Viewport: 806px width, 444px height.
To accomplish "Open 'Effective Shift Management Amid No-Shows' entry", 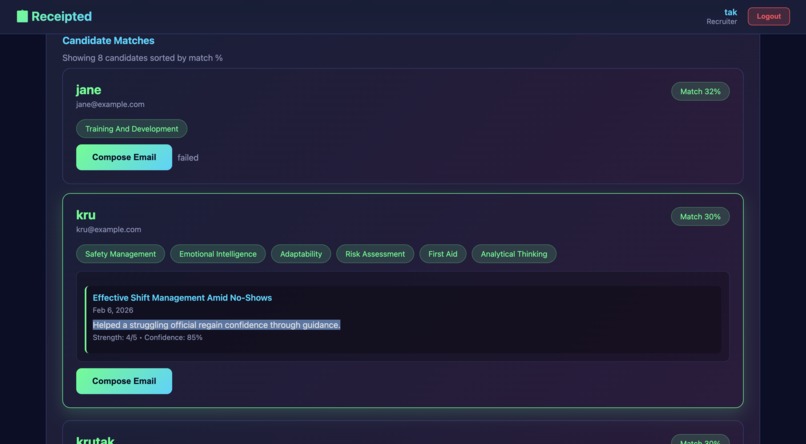I will 182,298.
